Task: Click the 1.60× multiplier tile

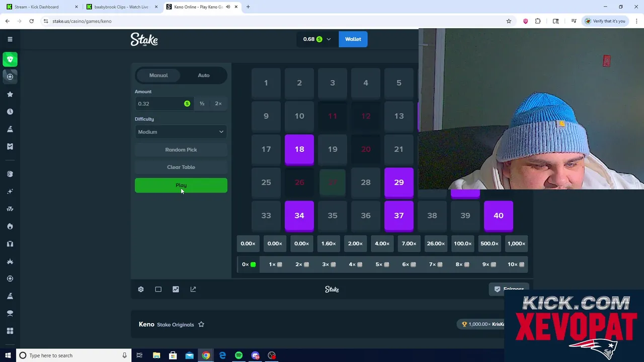Action: tap(329, 244)
